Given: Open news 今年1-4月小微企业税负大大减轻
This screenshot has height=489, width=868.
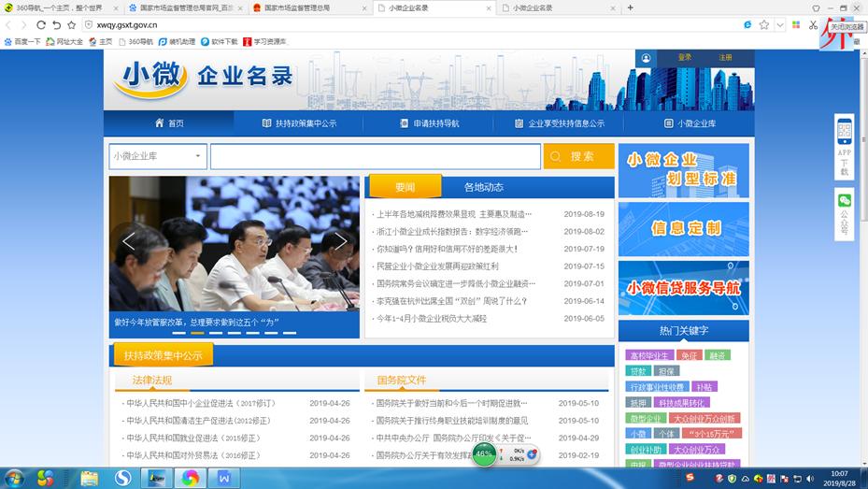Looking at the screenshot, I should coord(432,319).
